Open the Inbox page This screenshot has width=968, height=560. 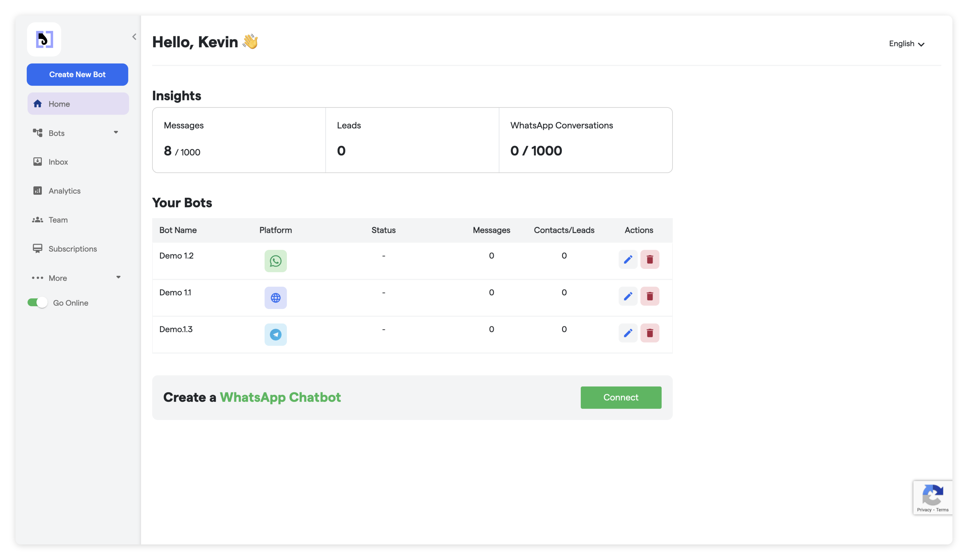pos(58,162)
